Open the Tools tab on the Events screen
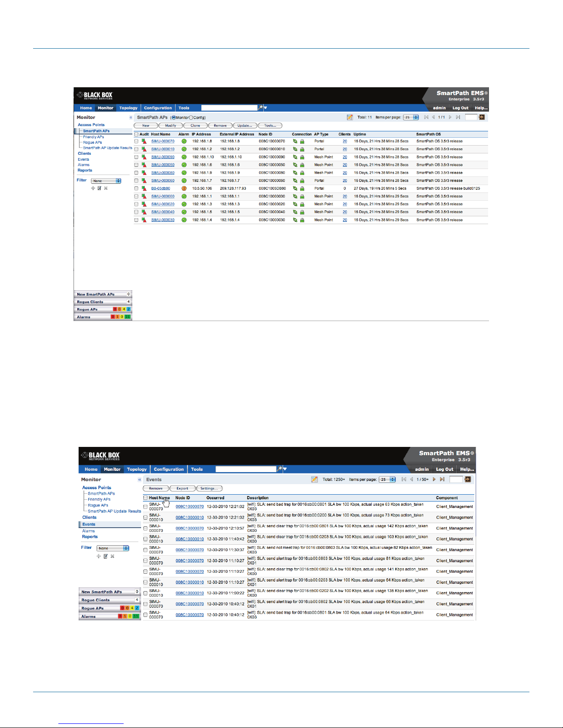This screenshot has width=563, height=728. tap(197, 469)
